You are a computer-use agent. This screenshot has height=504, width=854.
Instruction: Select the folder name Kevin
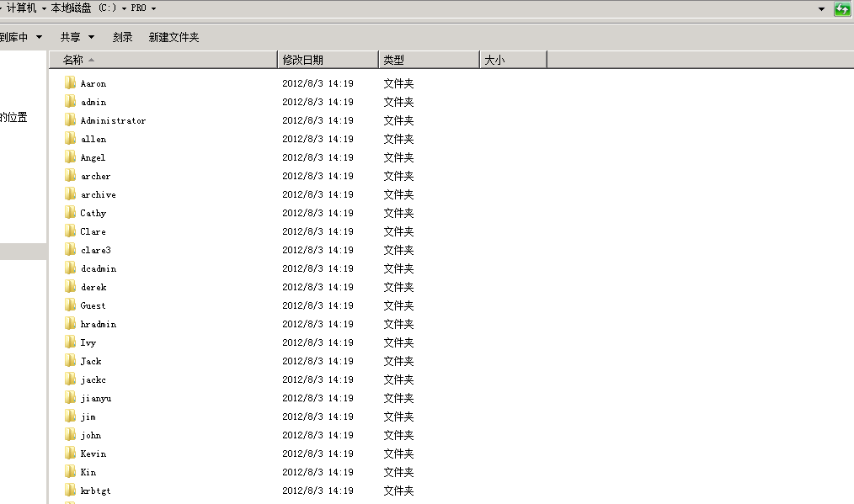93,454
